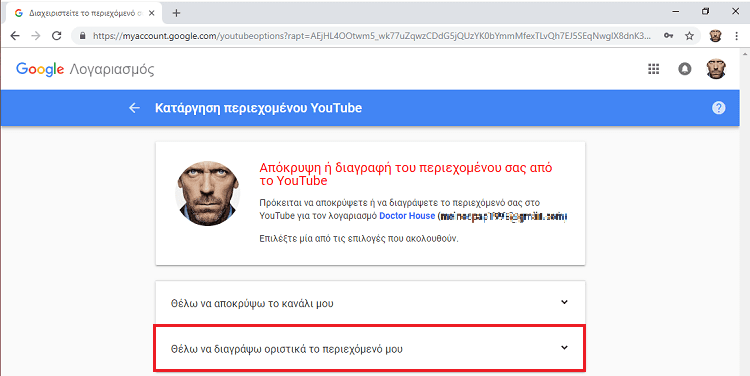
Task: Click the red 'Απόκρυψη ή διαγραφή' heading
Action: 406,174
